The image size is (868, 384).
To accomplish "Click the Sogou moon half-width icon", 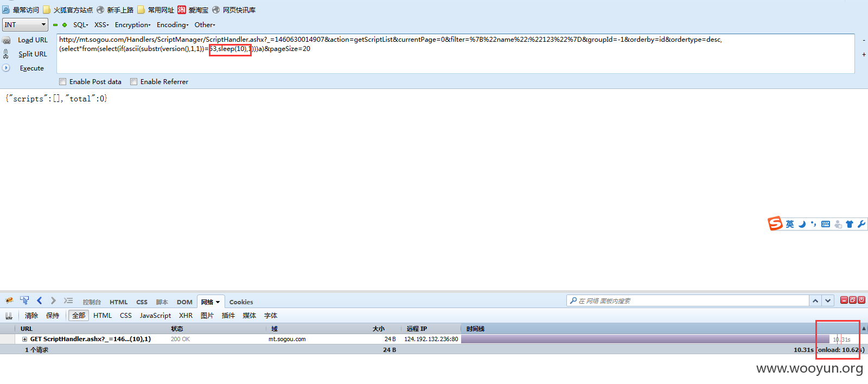I will (x=802, y=224).
